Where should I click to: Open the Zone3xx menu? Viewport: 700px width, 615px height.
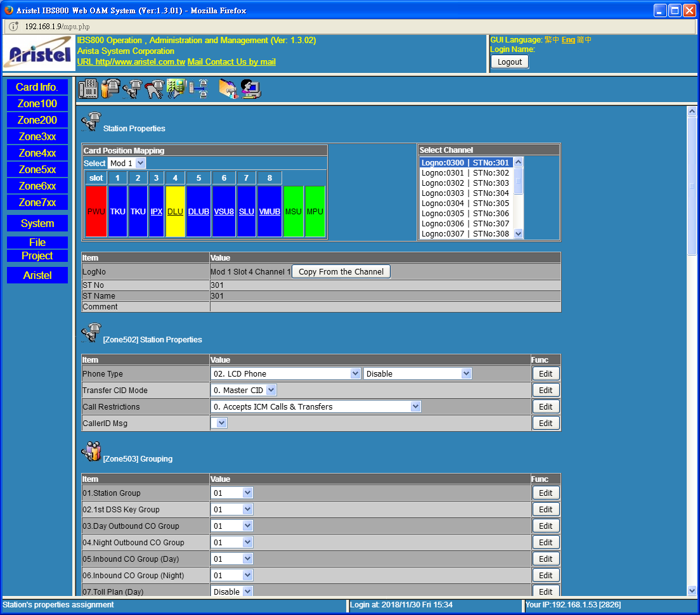37,136
